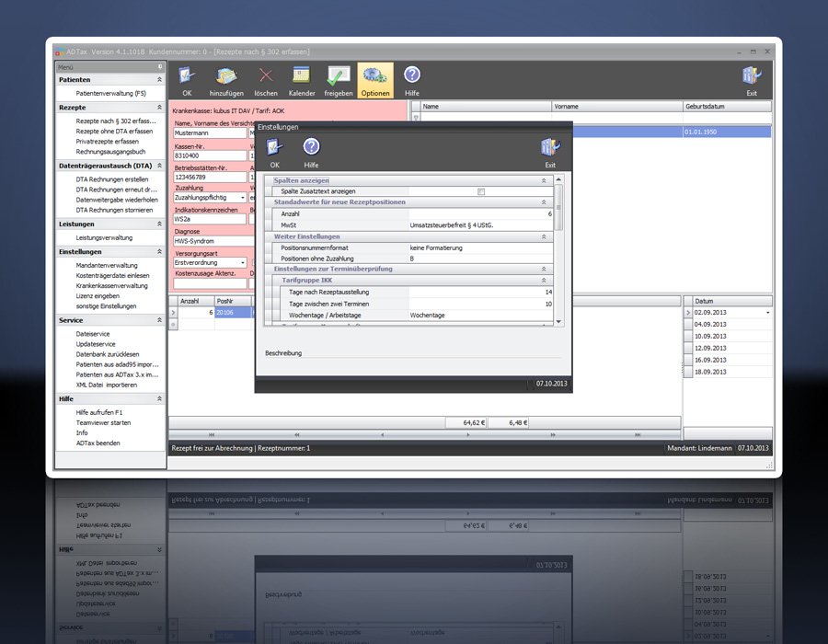Click the Kassen-Nr. field with 8310400
828x644 pixels.
click(x=210, y=155)
